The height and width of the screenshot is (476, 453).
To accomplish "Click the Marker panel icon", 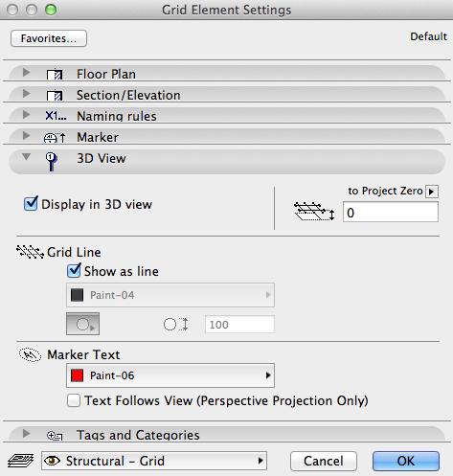I will (x=55, y=137).
